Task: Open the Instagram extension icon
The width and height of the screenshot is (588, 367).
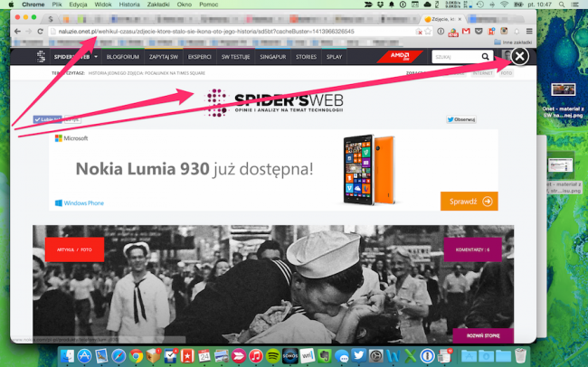Action: [x=504, y=32]
